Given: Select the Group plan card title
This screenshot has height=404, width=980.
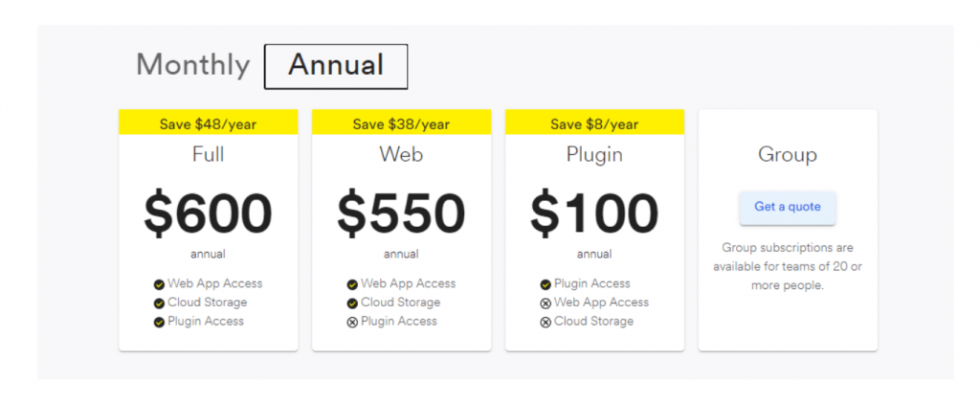Looking at the screenshot, I should click(x=787, y=155).
